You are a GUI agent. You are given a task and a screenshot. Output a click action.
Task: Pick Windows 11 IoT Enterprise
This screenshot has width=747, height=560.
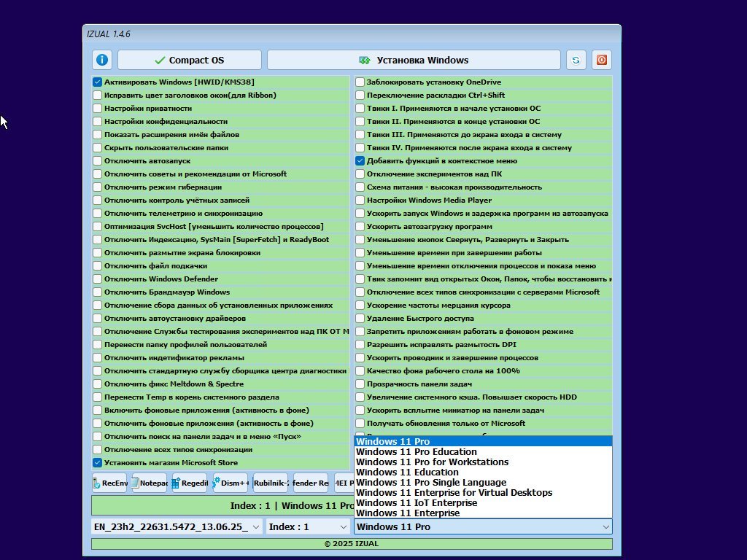[x=483, y=503]
